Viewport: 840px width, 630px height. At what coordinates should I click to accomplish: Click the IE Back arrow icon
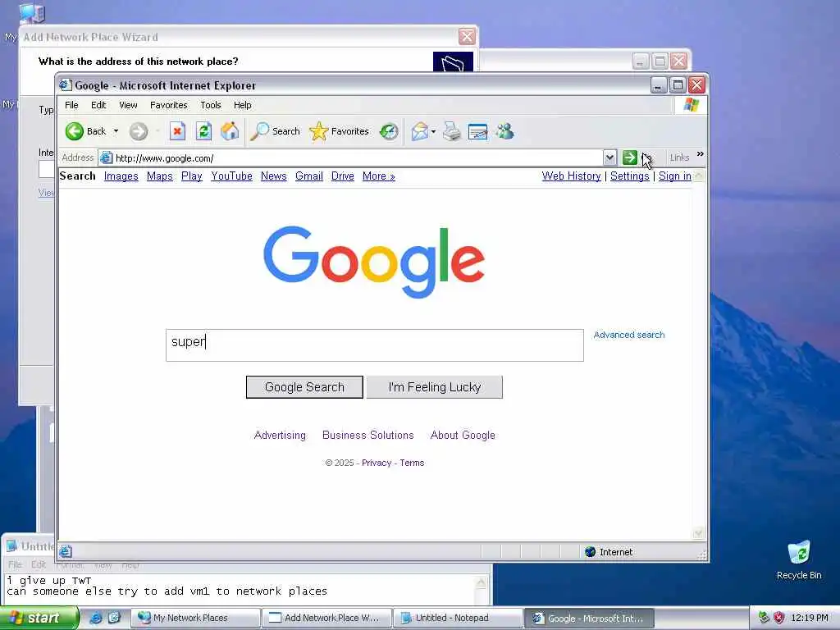[x=75, y=131]
